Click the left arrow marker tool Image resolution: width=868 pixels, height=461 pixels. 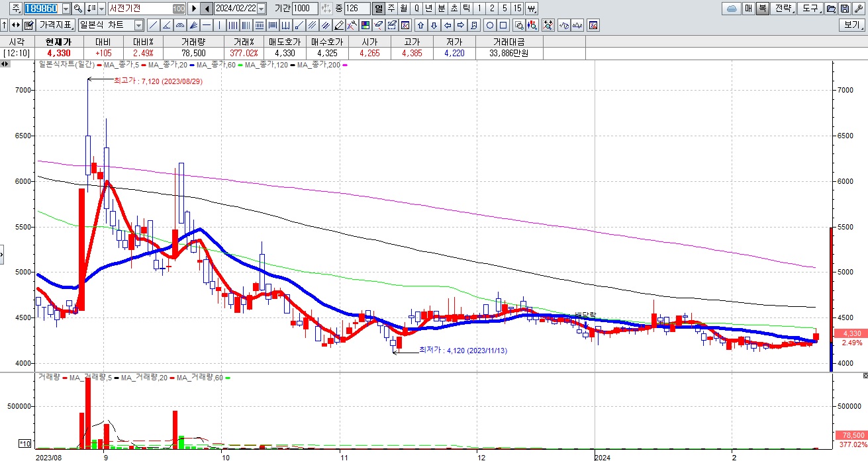pyautogui.click(x=447, y=25)
